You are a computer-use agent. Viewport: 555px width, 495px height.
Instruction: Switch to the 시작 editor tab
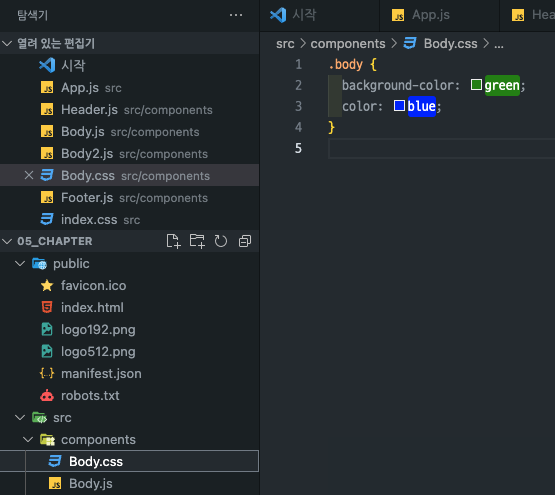pyautogui.click(x=320, y=15)
